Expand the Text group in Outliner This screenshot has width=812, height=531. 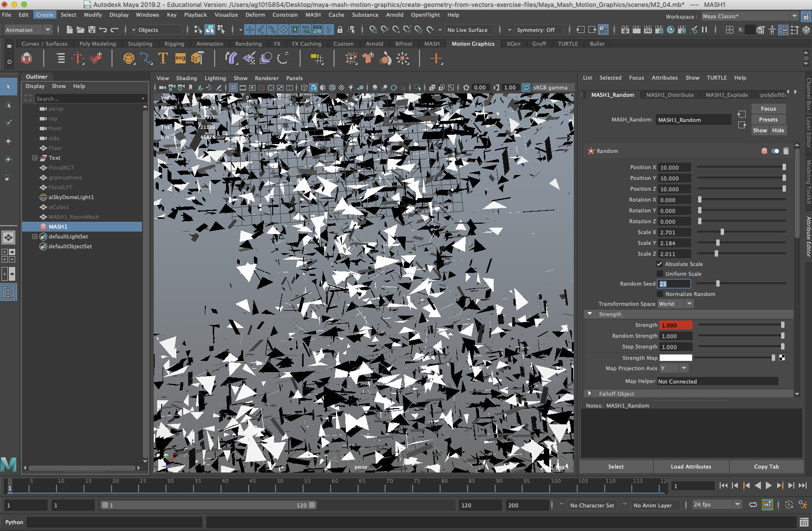[35, 158]
